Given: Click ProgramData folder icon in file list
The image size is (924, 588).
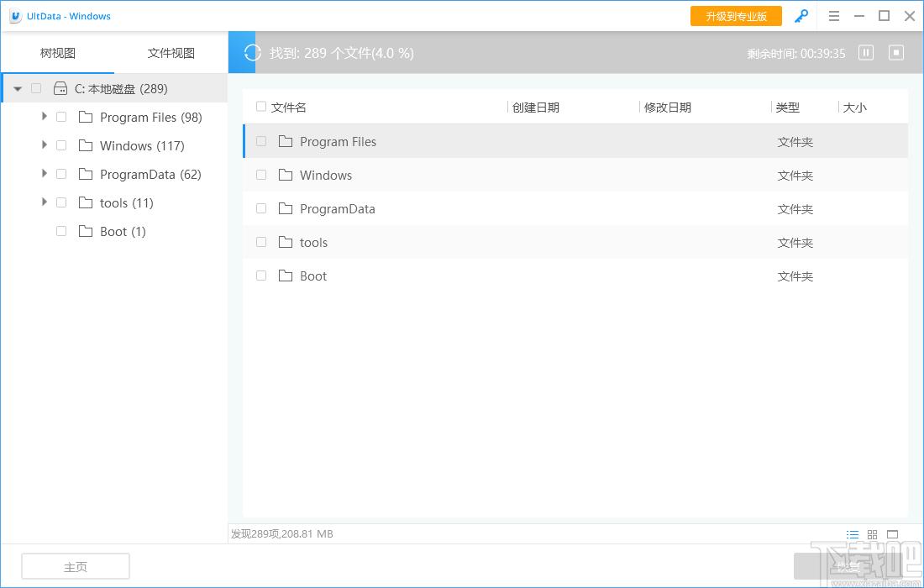Looking at the screenshot, I should coord(286,208).
